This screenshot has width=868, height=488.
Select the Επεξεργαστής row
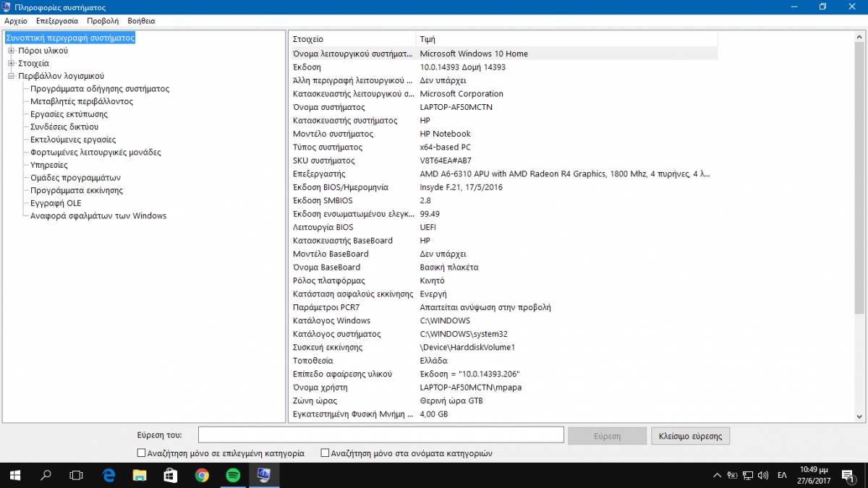click(x=503, y=174)
